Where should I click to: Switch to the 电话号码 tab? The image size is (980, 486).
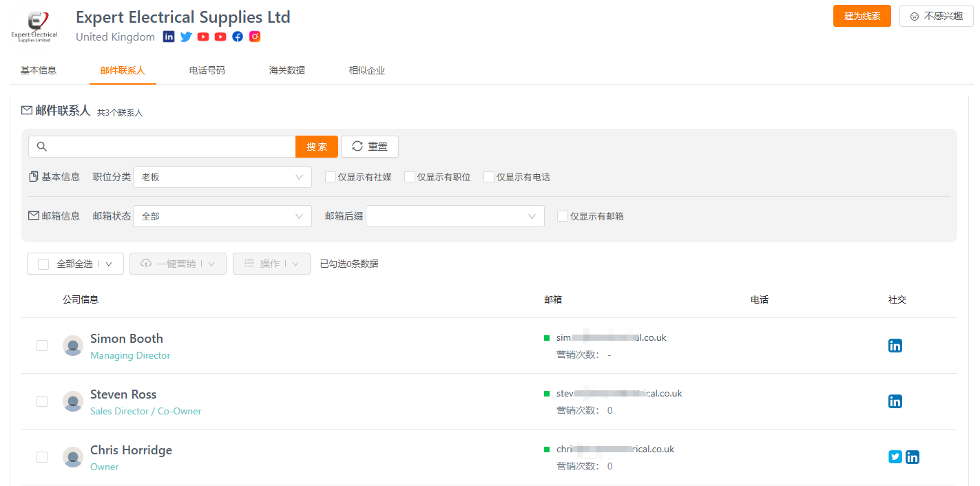click(207, 70)
